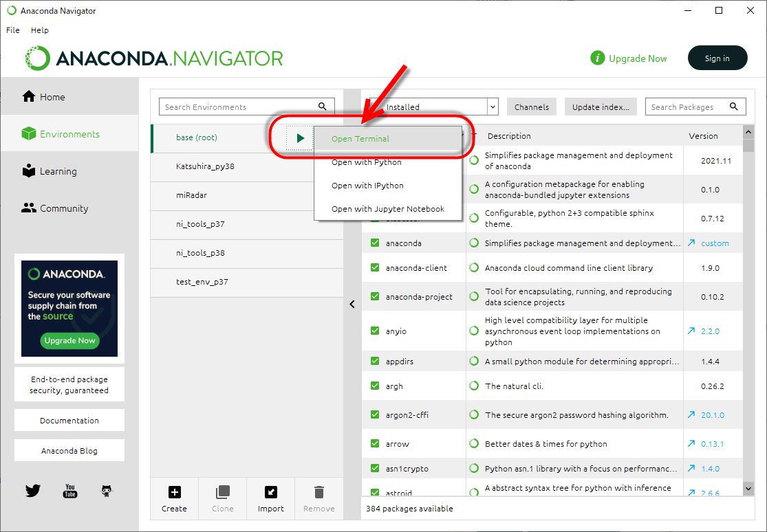Select Open Terminal from the menu
The width and height of the screenshot is (767, 532).
[388, 139]
